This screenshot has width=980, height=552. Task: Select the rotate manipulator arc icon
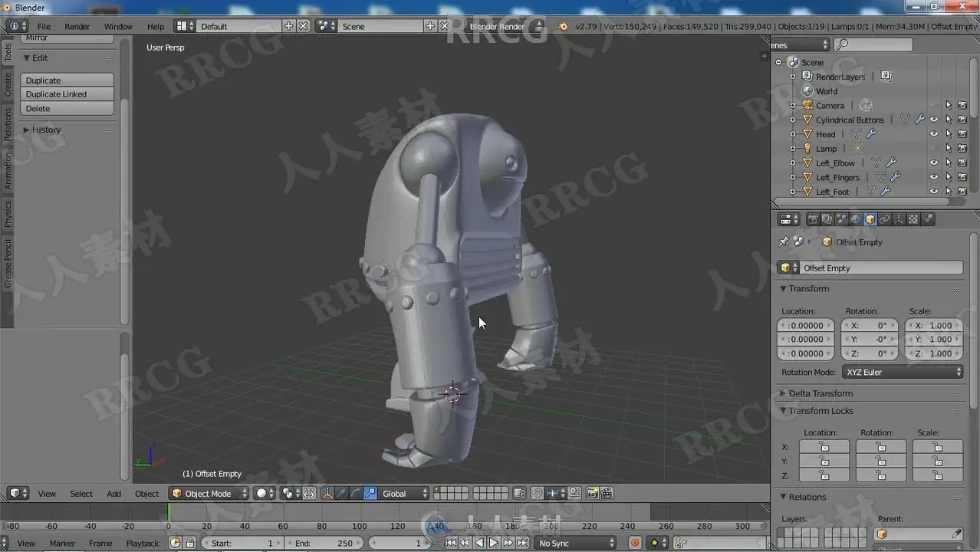(x=356, y=494)
